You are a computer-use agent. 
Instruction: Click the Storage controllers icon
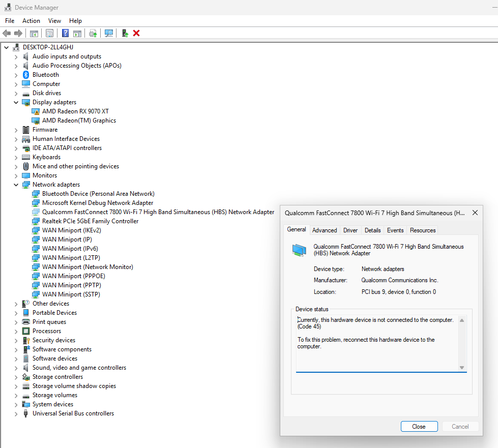coord(26,377)
